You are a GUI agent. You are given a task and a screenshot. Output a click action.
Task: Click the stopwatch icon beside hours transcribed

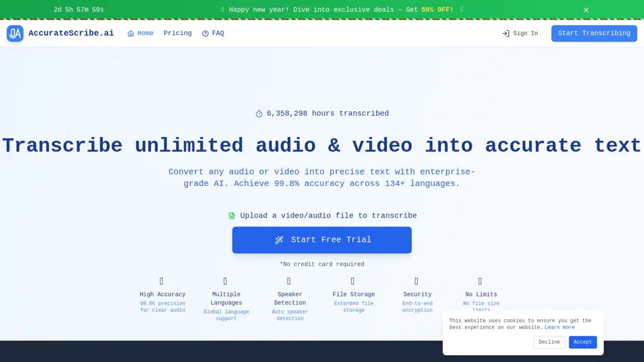[x=258, y=114]
